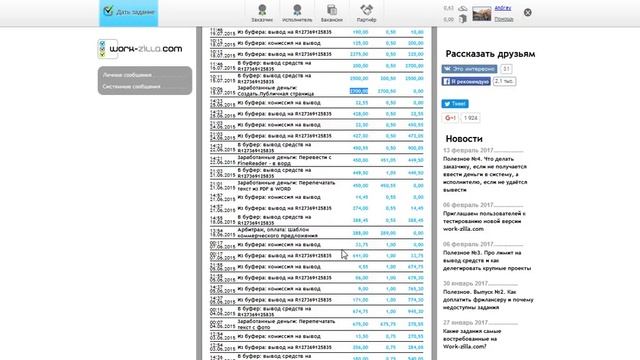The width and height of the screenshot is (640, 360).
Task: Click the Facebook Я рекомендую button
Action: pyautogui.click(x=466, y=82)
